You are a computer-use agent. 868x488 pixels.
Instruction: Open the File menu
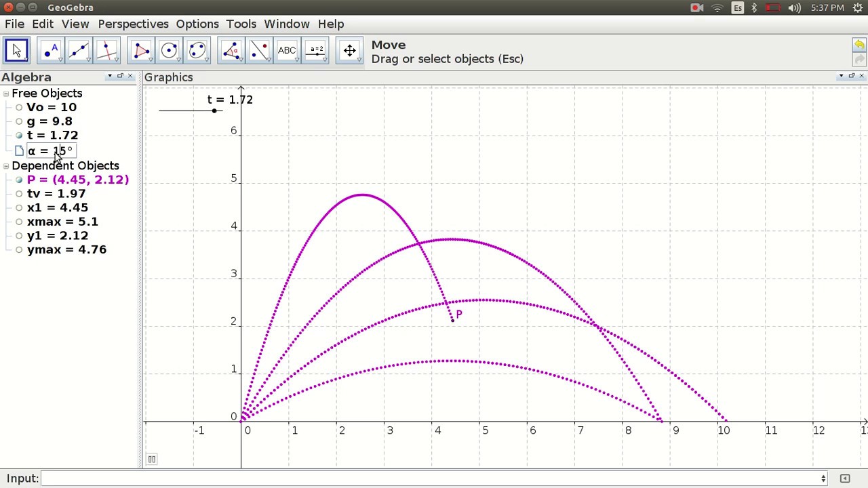(14, 24)
